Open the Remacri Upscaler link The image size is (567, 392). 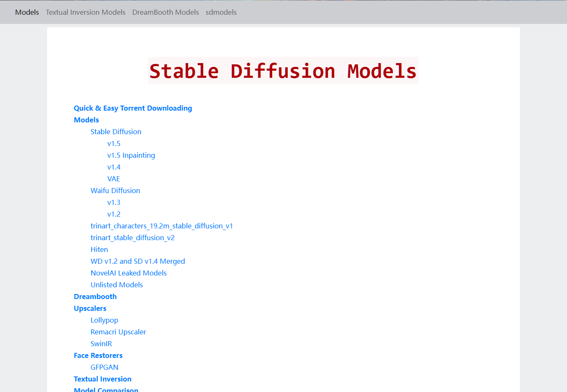[118, 332]
